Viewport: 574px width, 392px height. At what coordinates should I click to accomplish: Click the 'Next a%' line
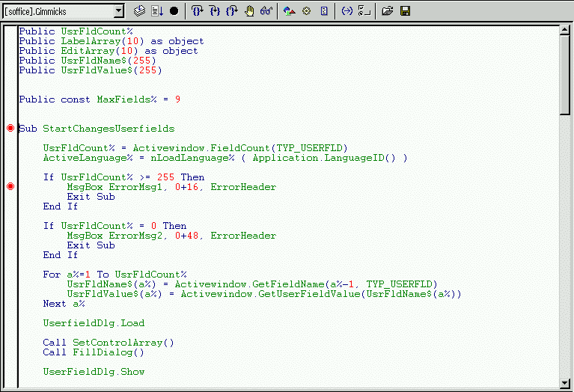[x=64, y=304]
